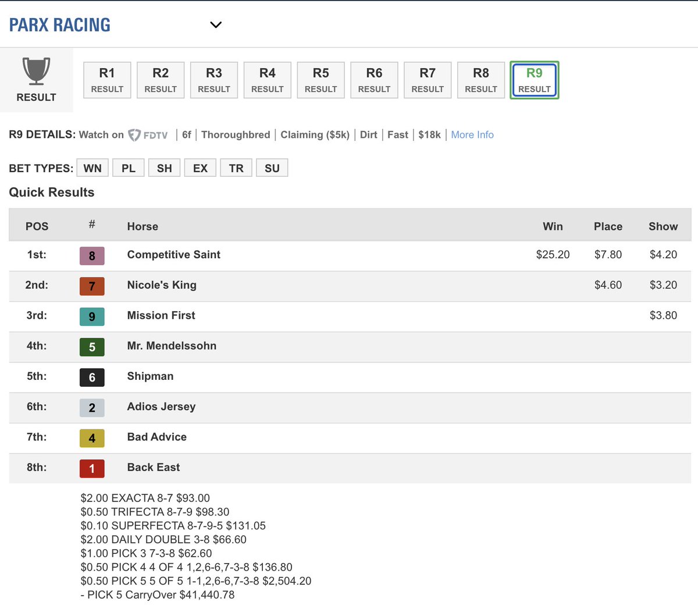Click the More Info link
Screen dimensions: 698x616
tap(472, 135)
